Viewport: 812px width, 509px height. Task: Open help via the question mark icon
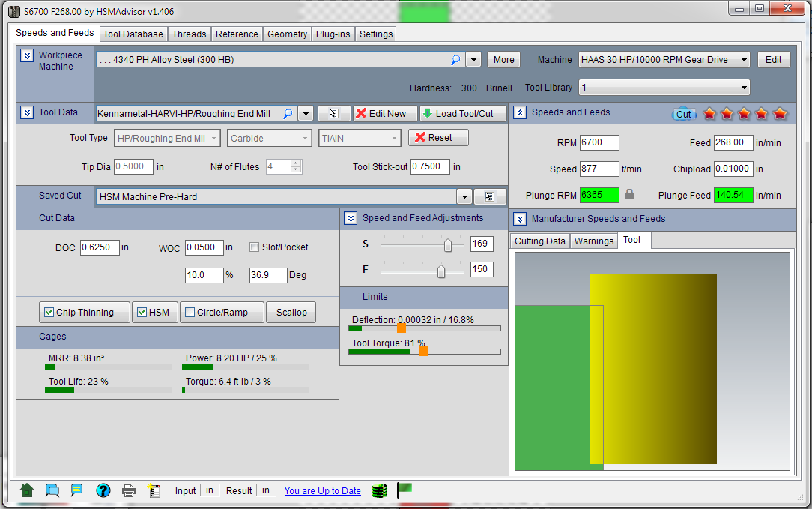point(103,490)
